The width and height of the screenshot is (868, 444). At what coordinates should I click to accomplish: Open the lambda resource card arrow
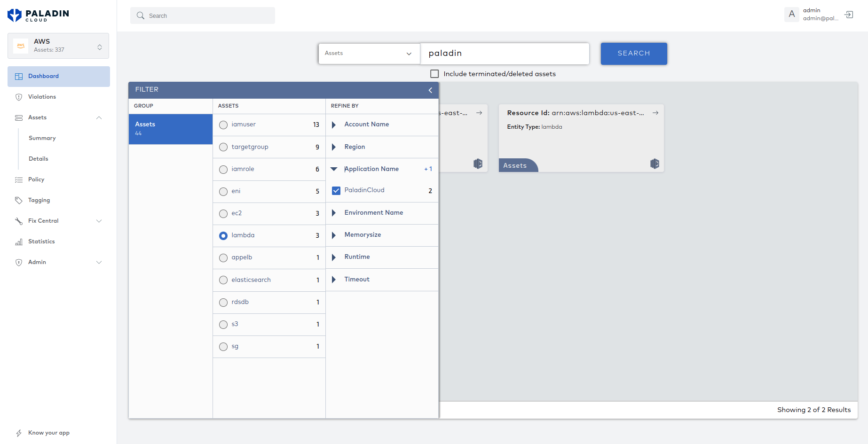pyautogui.click(x=655, y=113)
